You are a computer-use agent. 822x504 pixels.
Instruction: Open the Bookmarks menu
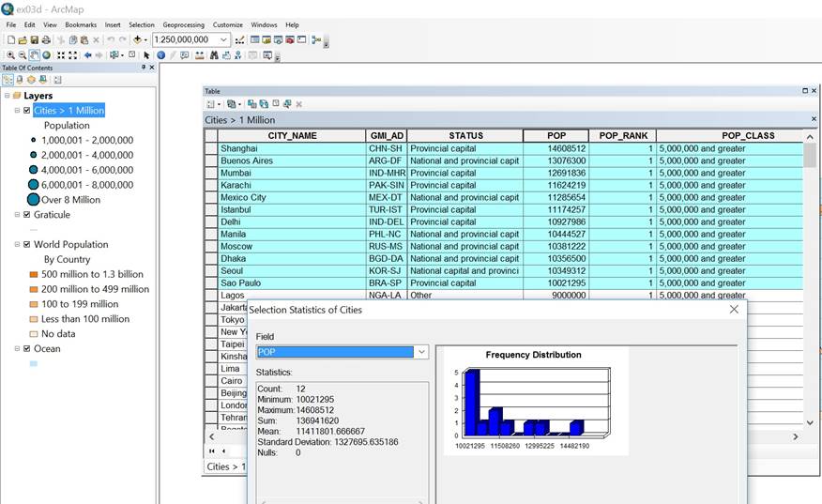pyautogui.click(x=81, y=24)
